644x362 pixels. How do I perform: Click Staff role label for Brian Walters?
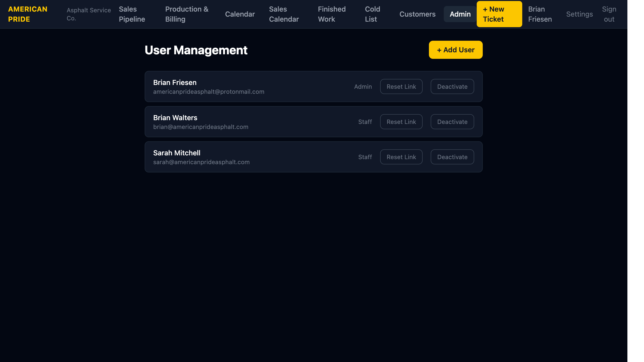click(365, 122)
